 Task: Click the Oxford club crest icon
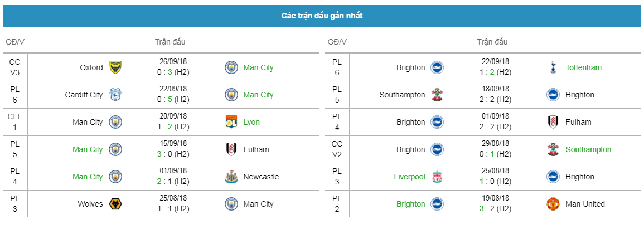(115, 67)
